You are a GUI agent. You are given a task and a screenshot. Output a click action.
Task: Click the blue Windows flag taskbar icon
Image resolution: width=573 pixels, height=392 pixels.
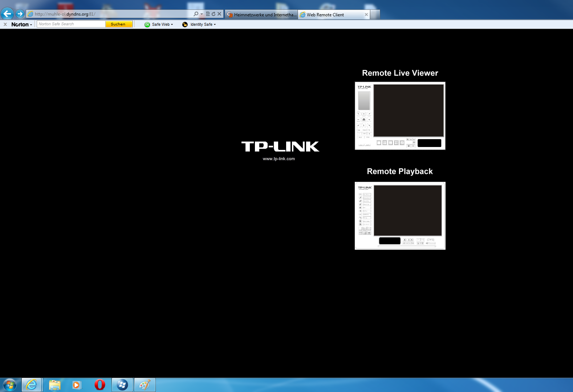coord(122,385)
